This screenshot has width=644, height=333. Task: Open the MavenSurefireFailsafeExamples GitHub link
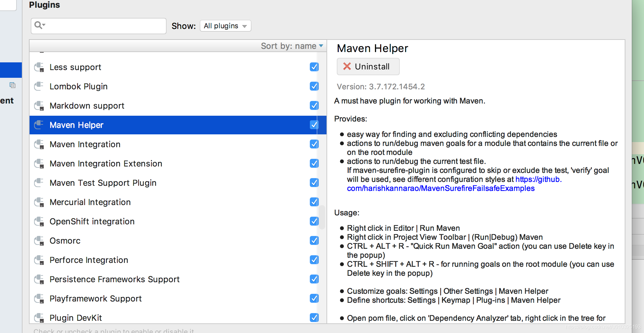click(441, 188)
